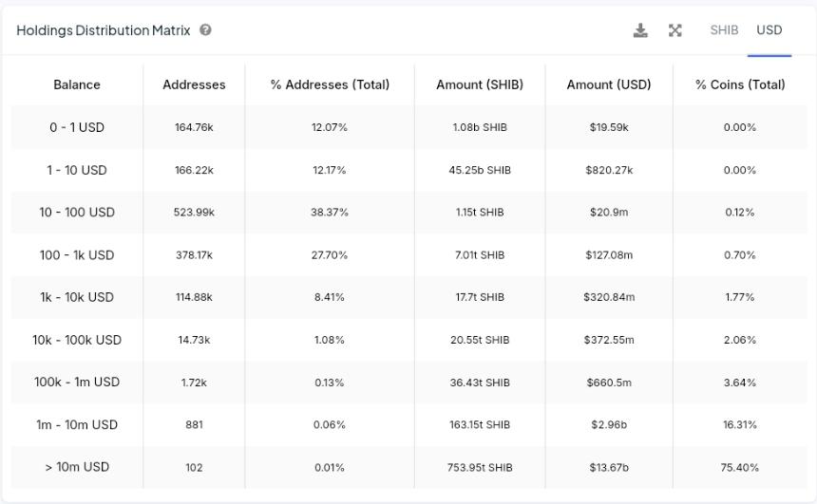The image size is (817, 504).
Task: Click the Amount (USD) column header
Action: 609,84
